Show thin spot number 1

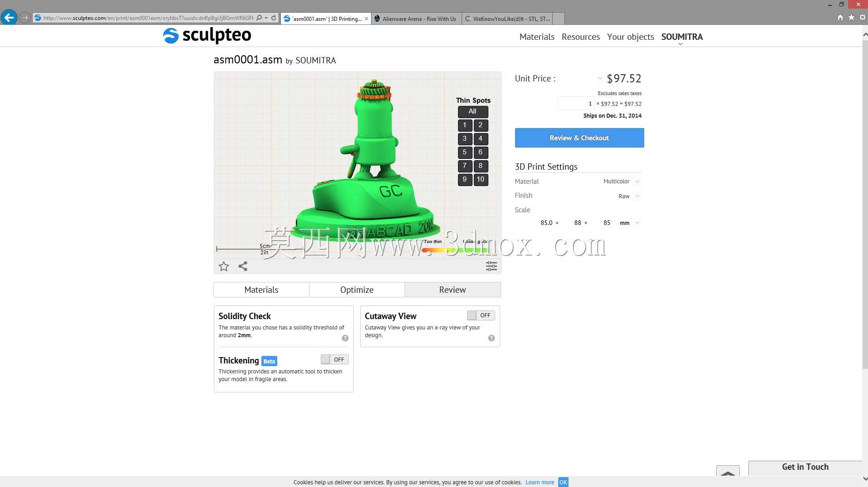(465, 125)
